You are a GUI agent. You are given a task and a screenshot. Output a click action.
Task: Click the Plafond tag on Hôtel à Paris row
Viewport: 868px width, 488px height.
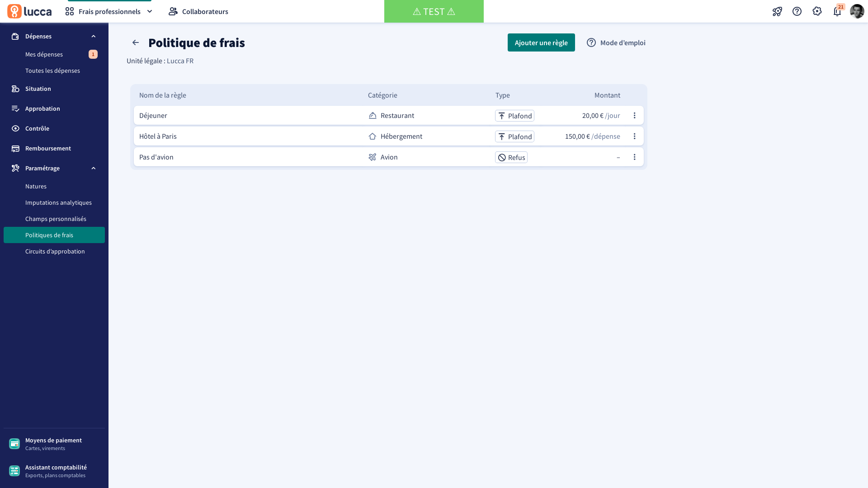click(514, 136)
